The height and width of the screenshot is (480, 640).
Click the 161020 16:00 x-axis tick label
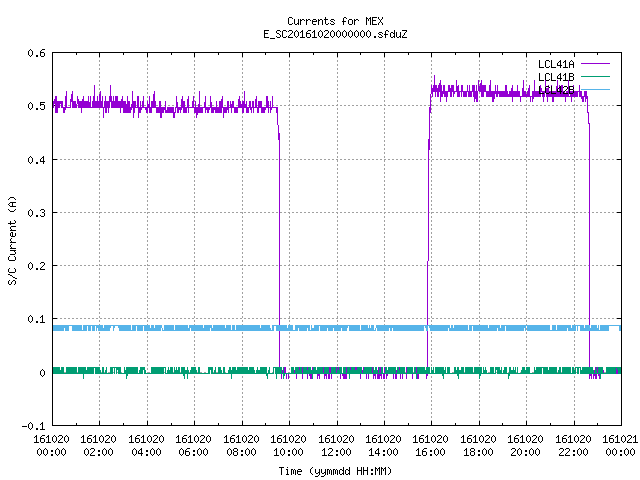430,446
